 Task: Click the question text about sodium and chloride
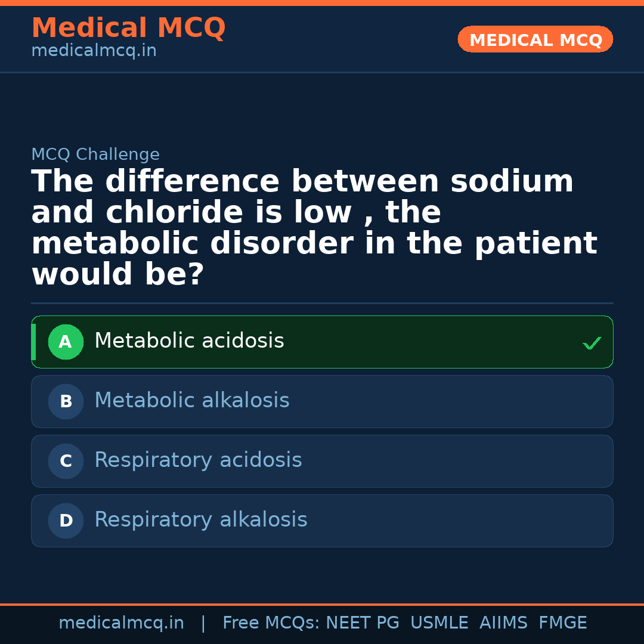314,228
